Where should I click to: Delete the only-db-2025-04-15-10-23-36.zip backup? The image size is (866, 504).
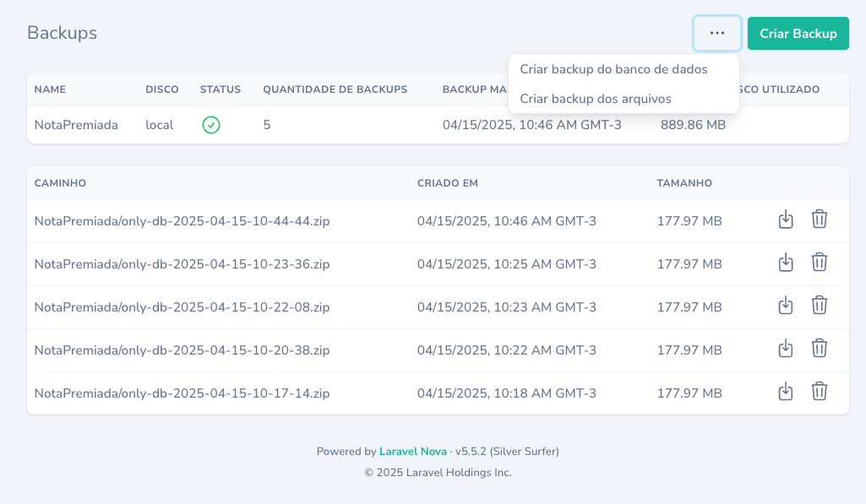click(x=819, y=263)
